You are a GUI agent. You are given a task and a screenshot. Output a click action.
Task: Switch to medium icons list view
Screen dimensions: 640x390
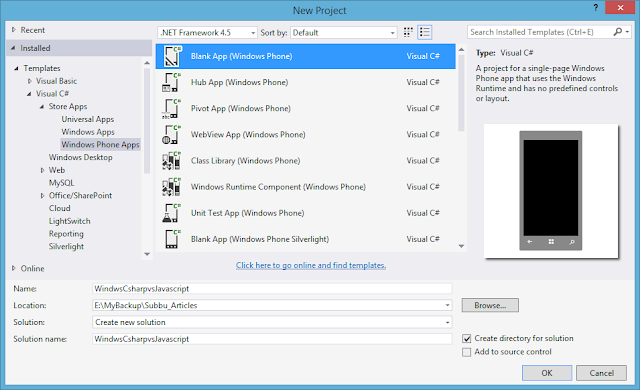pos(424,32)
